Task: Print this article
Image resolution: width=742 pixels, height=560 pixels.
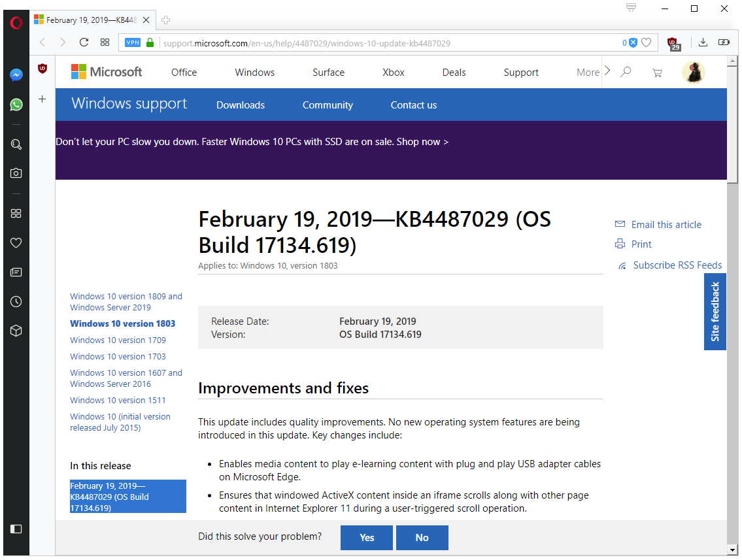Action: [633, 244]
